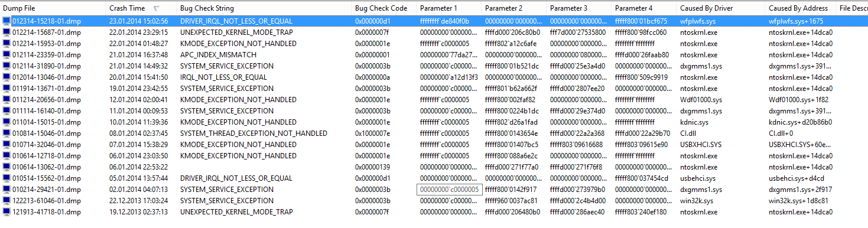Click bug check code 0x00000139
Image resolution: width=868 pixels, height=228 pixels.
372,167
